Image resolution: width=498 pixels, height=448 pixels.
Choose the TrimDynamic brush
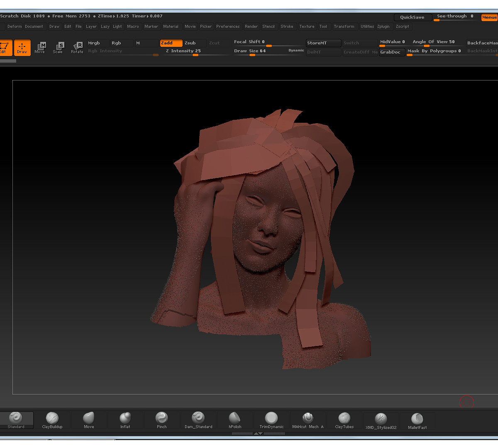click(x=271, y=420)
